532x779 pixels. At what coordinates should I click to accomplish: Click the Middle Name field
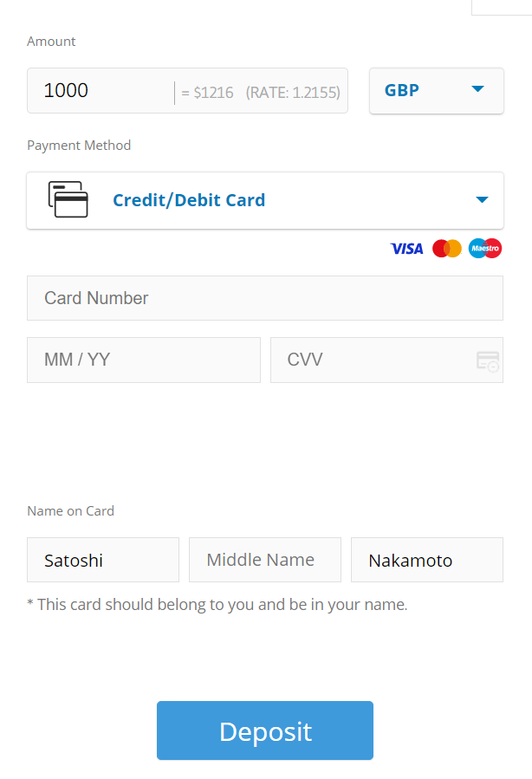pos(265,560)
